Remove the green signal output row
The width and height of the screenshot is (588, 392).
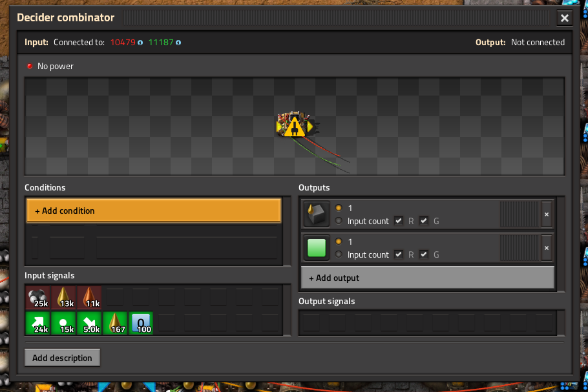coord(547,248)
